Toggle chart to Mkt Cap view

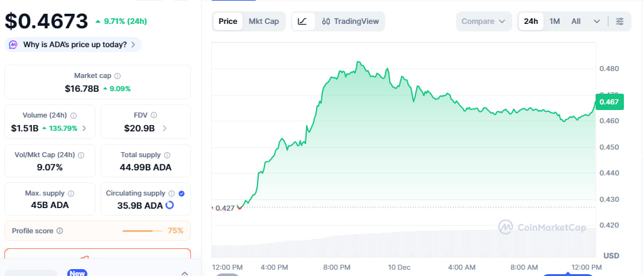264,21
